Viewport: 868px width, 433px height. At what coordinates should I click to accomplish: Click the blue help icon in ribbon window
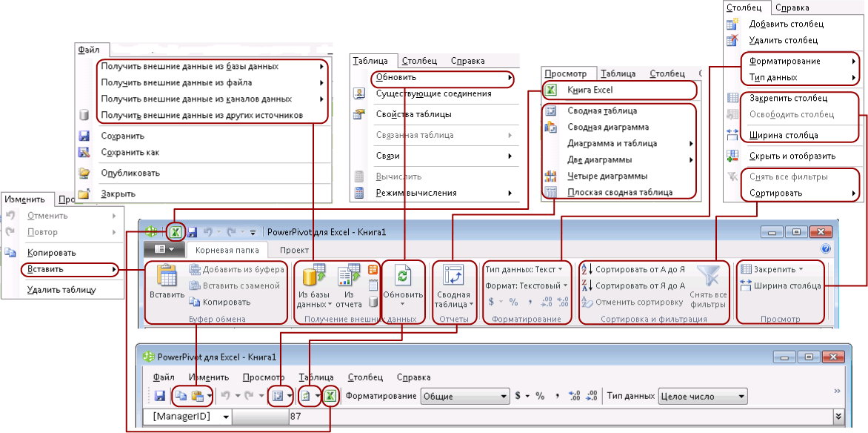pyautogui.click(x=826, y=249)
